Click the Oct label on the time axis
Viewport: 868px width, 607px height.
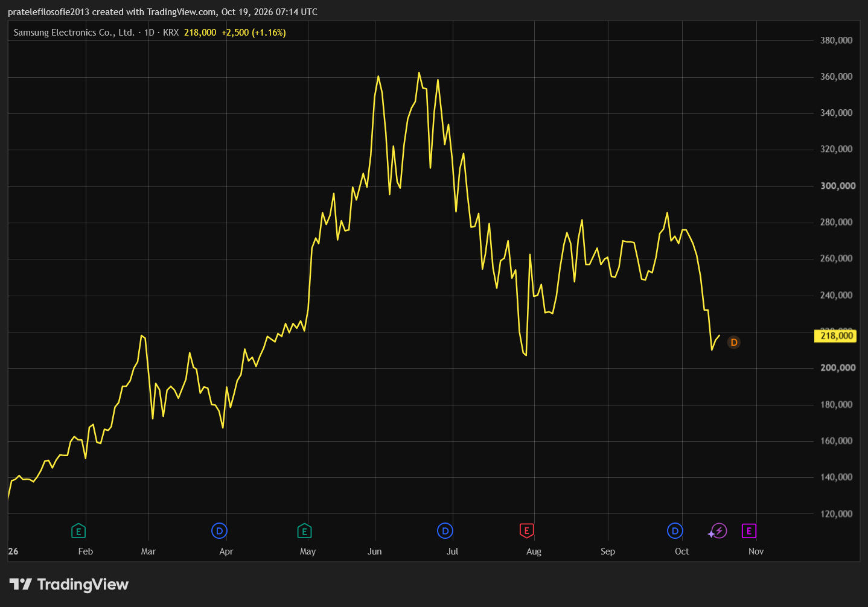682,551
